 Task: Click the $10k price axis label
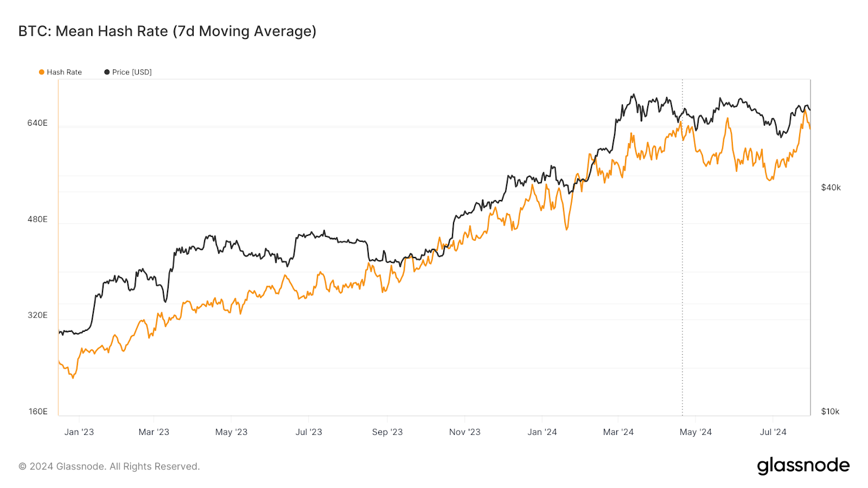830,412
